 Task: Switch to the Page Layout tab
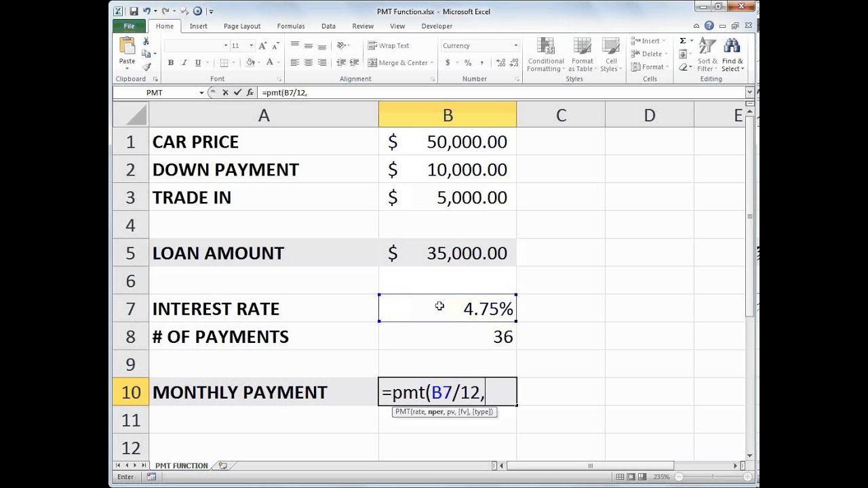click(x=242, y=26)
